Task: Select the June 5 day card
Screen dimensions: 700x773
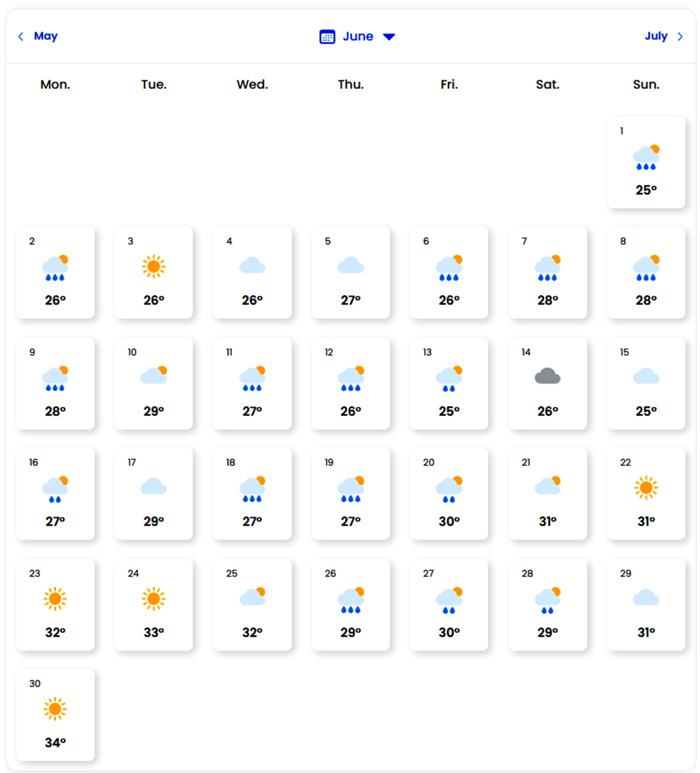Action: pos(350,272)
